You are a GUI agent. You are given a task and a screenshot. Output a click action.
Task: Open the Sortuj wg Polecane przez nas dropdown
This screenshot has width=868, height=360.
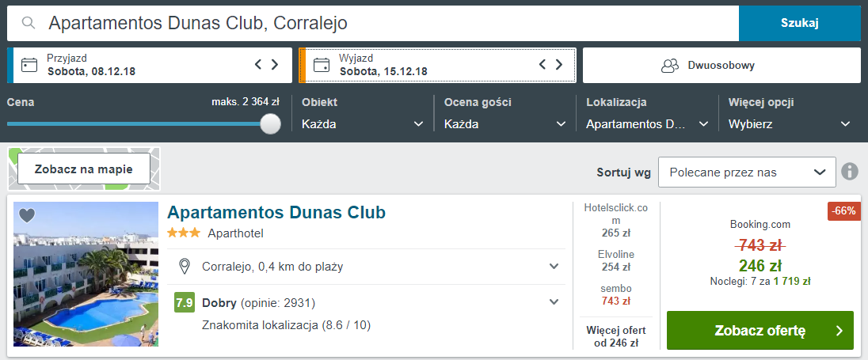(747, 172)
